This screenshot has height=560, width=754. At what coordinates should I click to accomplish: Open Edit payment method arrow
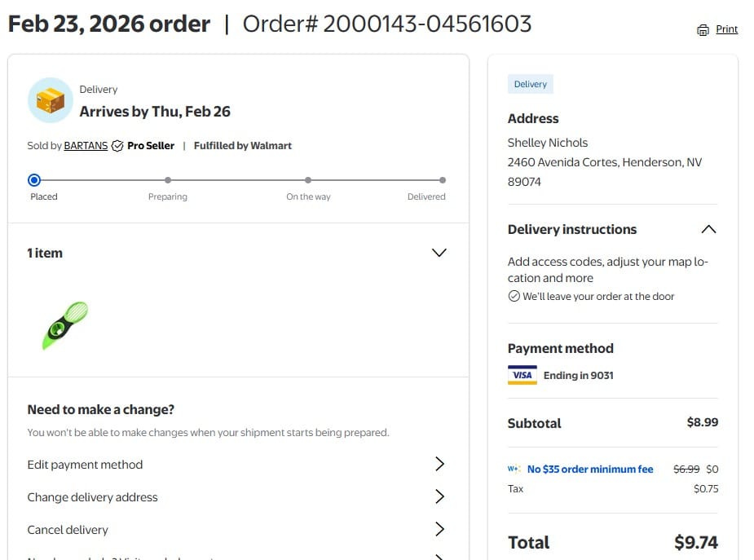[439, 465]
